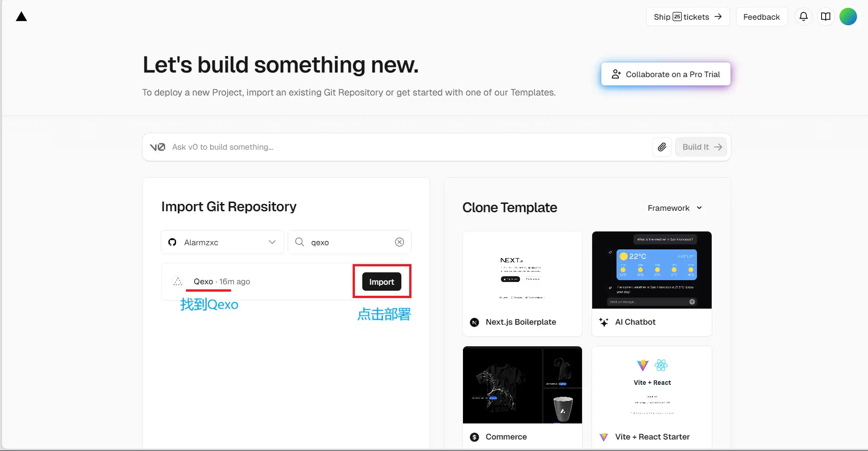Click the GitHub icon beside Alarmzxc
The width and height of the screenshot is (868, 451).
point(172,242)
